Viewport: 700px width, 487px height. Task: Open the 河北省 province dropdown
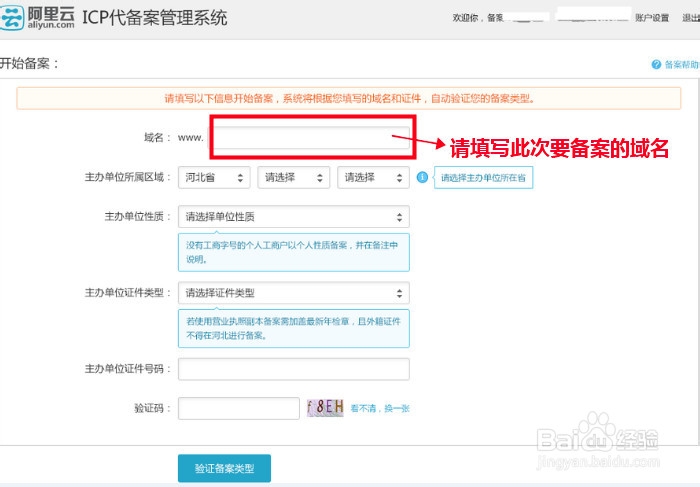[214, 178]
